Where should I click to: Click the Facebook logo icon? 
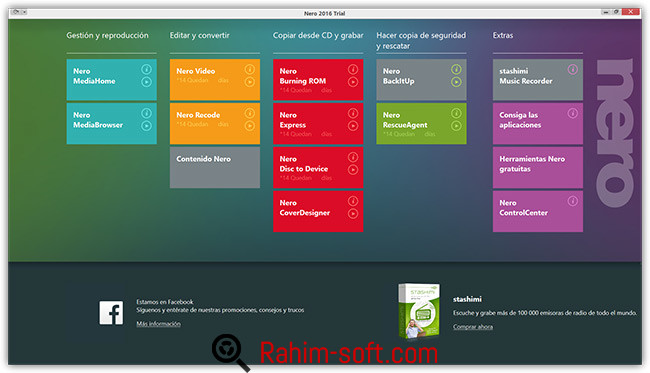coord(111,313)
